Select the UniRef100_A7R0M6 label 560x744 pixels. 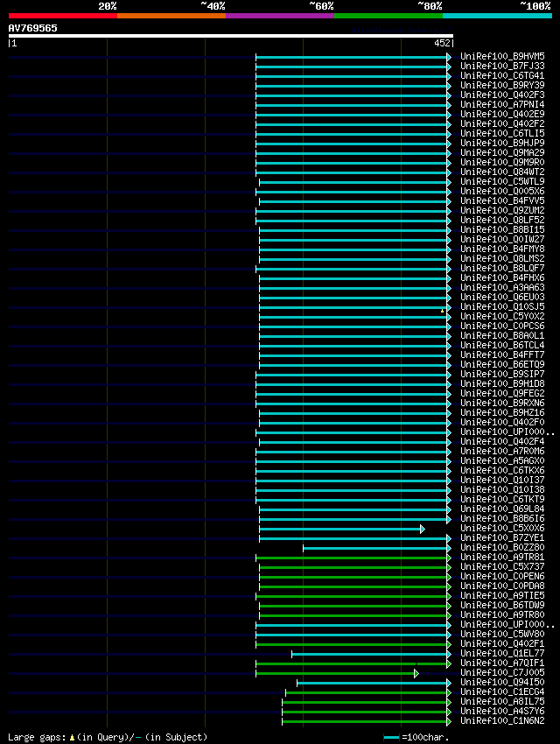(502, 451)
